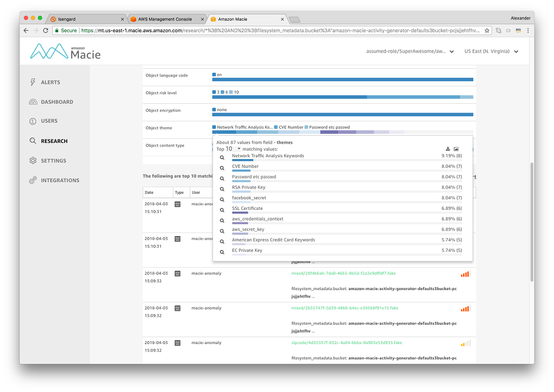Click risk level 10 legend swatch
The width and height of the screenshot is (554, 392).
click(x=231, y=92)
